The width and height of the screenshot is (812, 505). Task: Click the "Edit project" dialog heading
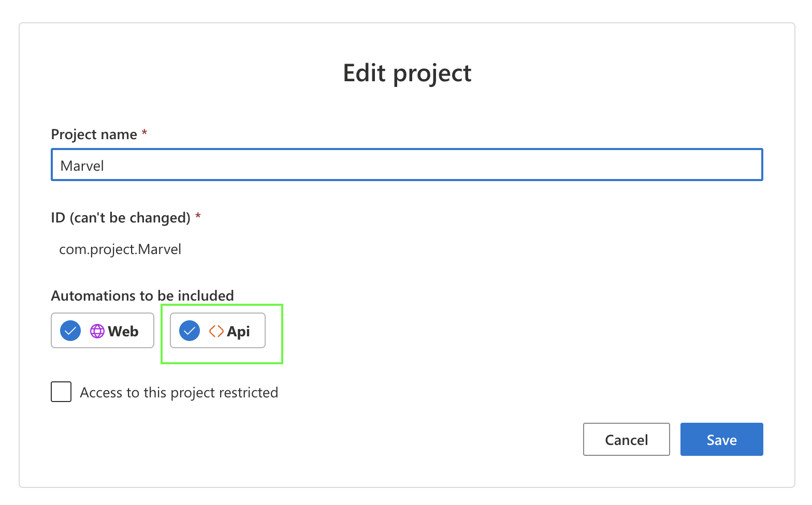(407, 73)
